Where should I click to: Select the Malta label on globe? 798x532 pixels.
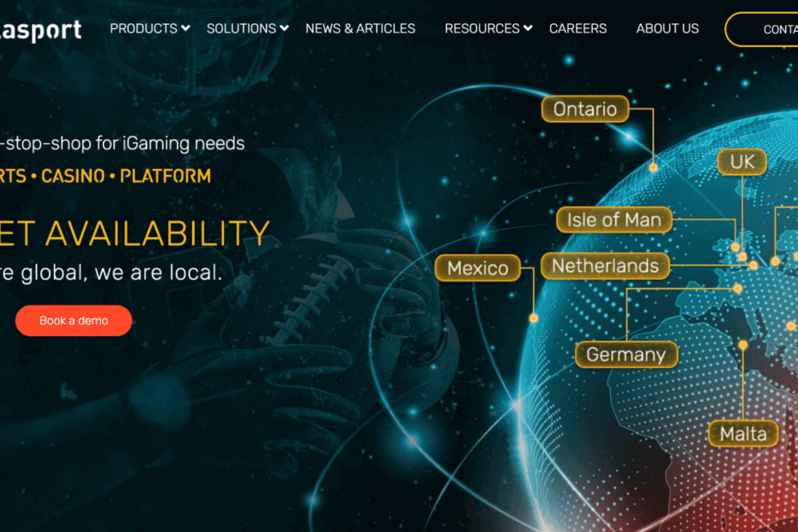[x=743, y=433]
